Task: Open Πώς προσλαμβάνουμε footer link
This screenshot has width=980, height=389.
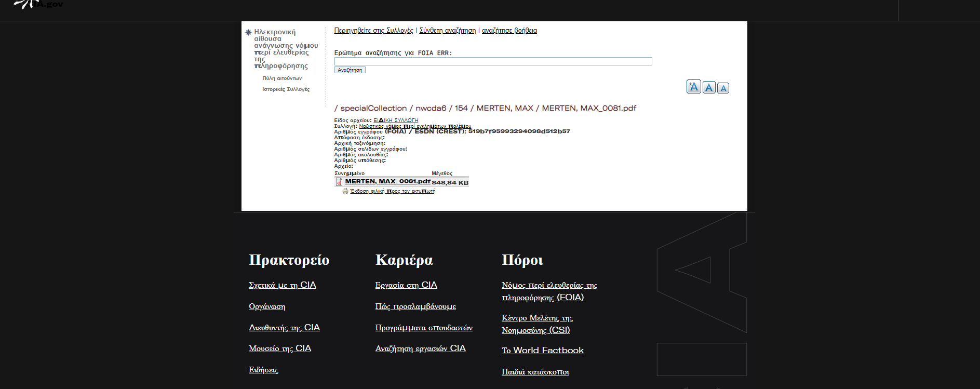Action: 415,306
